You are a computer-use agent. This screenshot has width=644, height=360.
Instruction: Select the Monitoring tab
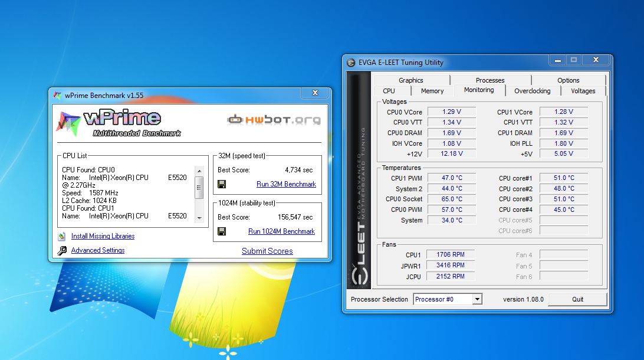pyautogui.click(x=479, y=90)
